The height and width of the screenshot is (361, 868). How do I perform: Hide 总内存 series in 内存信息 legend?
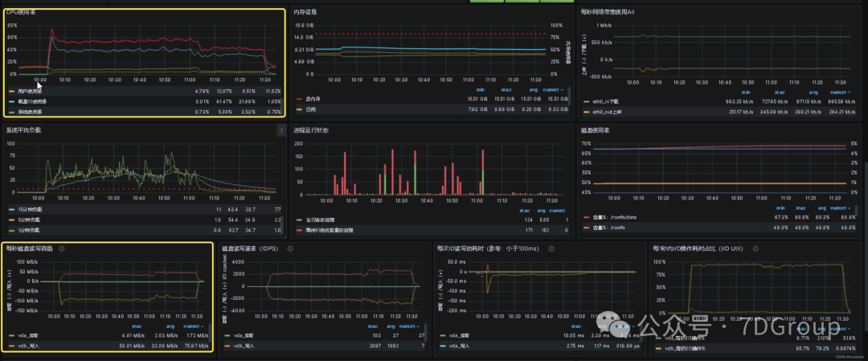click(x=312, y=99)
